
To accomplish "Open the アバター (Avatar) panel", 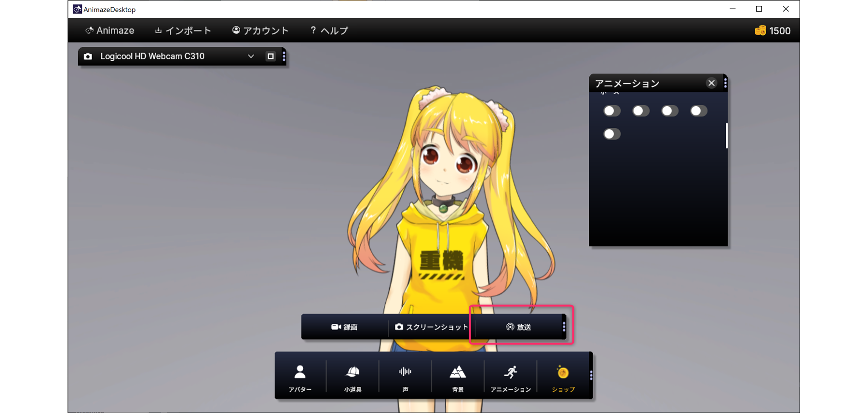I will 300,377.
